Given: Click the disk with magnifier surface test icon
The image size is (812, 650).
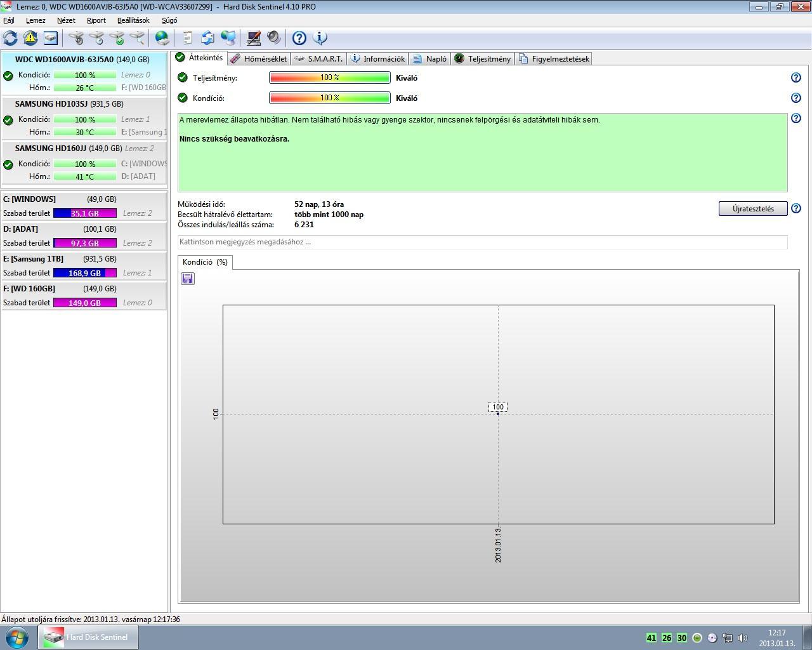Looking at the screenshot, I should [x=137, y=38].
